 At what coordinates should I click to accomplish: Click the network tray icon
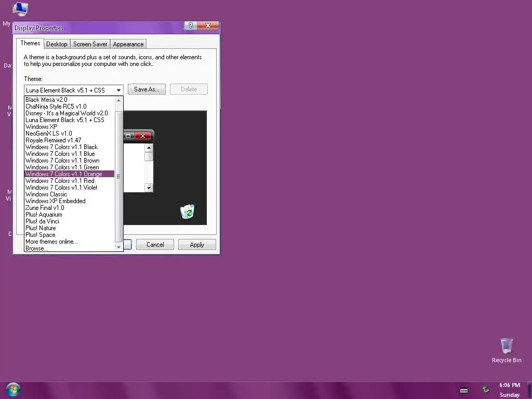coord(486,389)
